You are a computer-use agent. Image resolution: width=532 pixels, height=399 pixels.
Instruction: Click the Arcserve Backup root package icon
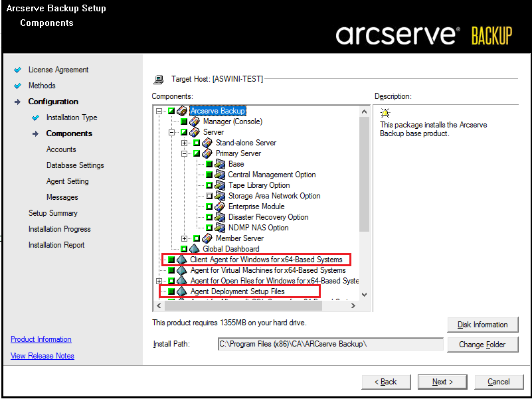click(182, 111)
